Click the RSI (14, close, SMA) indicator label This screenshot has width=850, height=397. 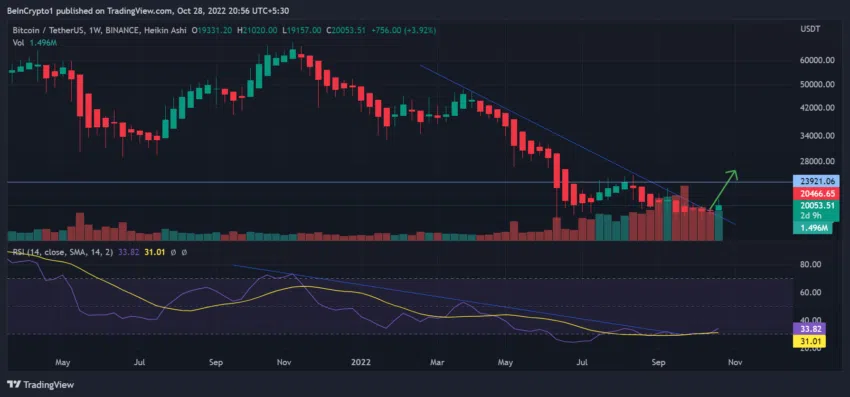coord(63,252)
